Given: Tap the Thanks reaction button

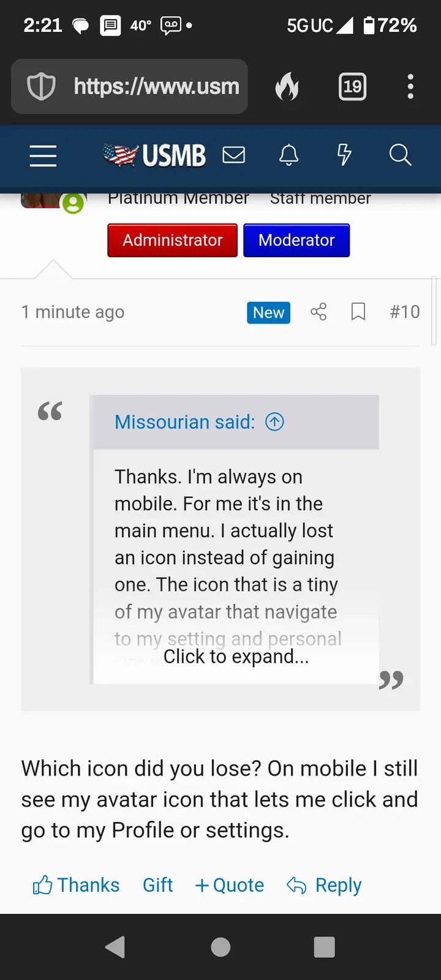Looking at the screenshot, I should tap(77, 885).
